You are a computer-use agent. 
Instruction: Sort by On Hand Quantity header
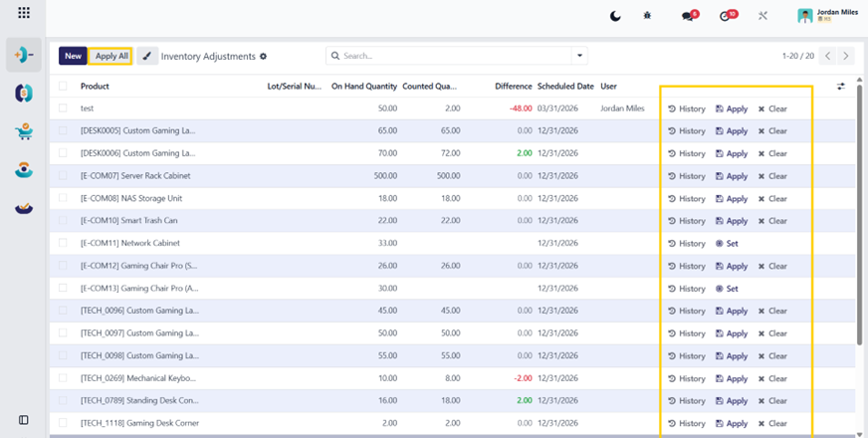(x=364, y=87)
